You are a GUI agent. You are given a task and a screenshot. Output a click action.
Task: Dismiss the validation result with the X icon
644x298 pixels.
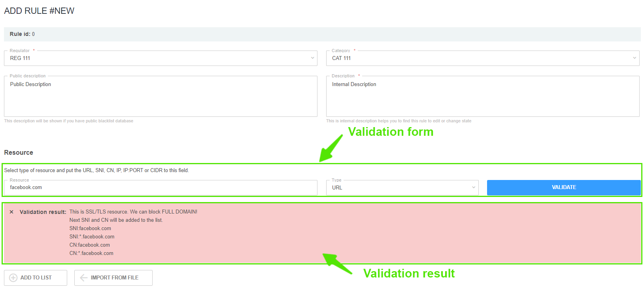click(11, 212)
